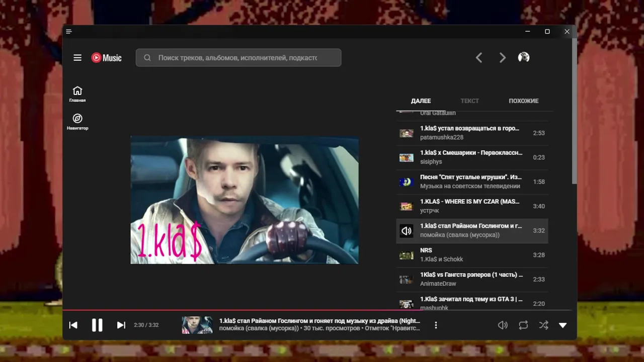Play queue track 'Песня Спят усталые игрушки'
Viewport: 644px width, 362px height.
[472, 182]
